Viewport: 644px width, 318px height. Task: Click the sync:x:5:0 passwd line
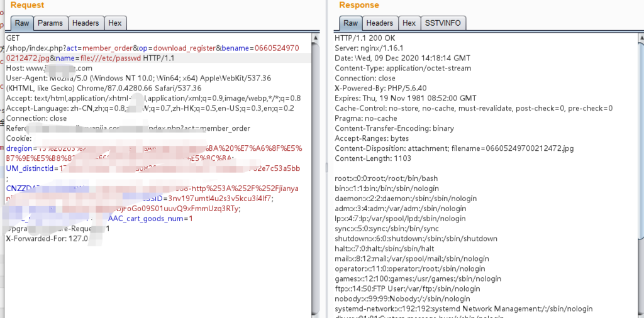click(x=387, y=229)
